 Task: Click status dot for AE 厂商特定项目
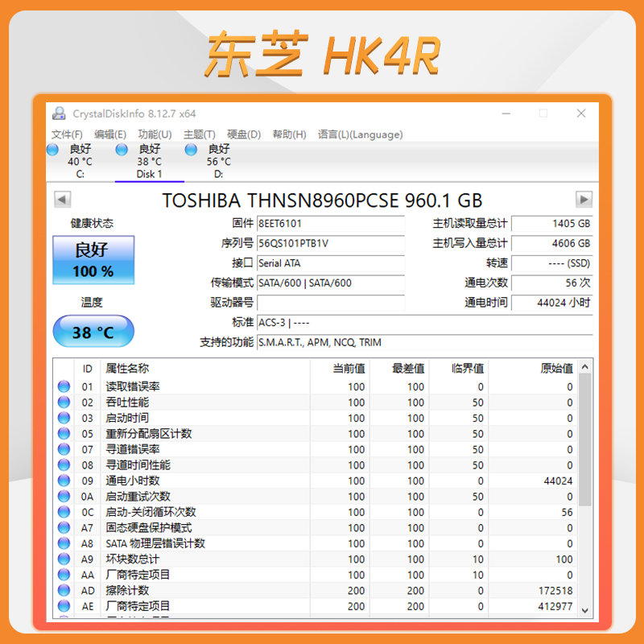[64, 606]
